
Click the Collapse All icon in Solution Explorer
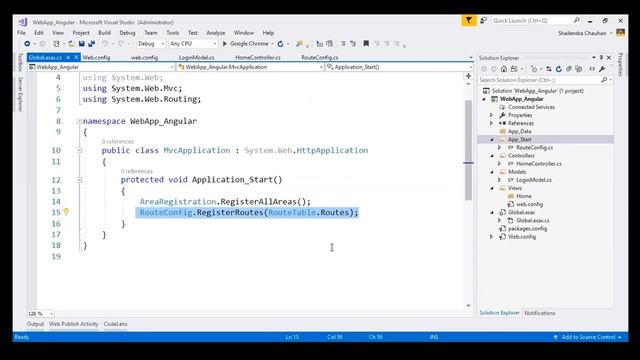pyautogui.click(x=569, y=69)
